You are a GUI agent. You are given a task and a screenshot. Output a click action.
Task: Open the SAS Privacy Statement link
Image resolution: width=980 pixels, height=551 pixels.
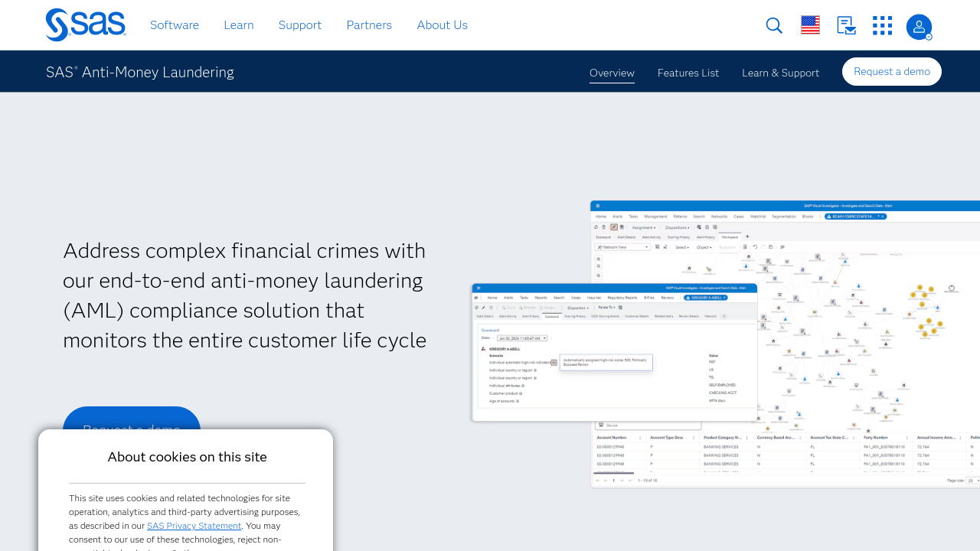click(194, 526)
